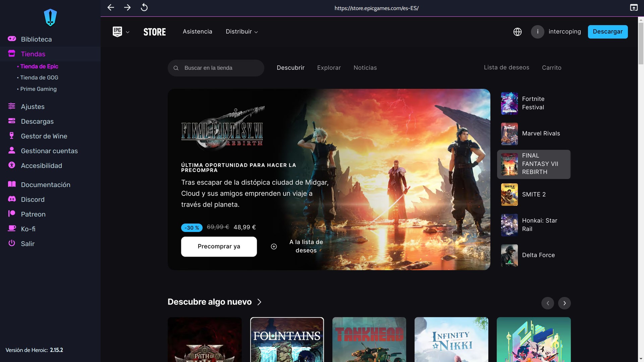Open the Carrito link

point(551,68)
